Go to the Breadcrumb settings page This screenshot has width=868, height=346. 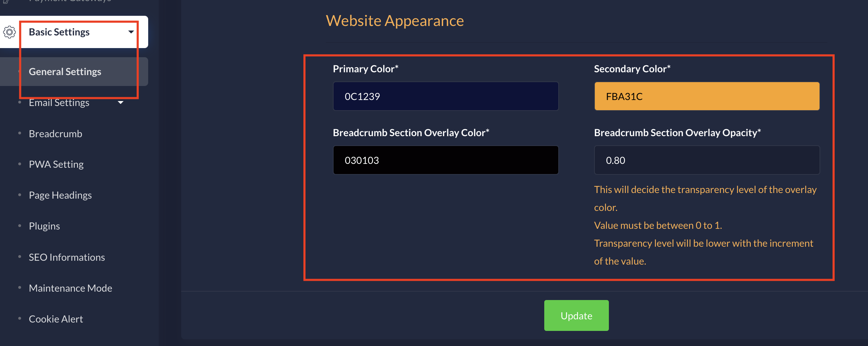click(x=55, y=134)
